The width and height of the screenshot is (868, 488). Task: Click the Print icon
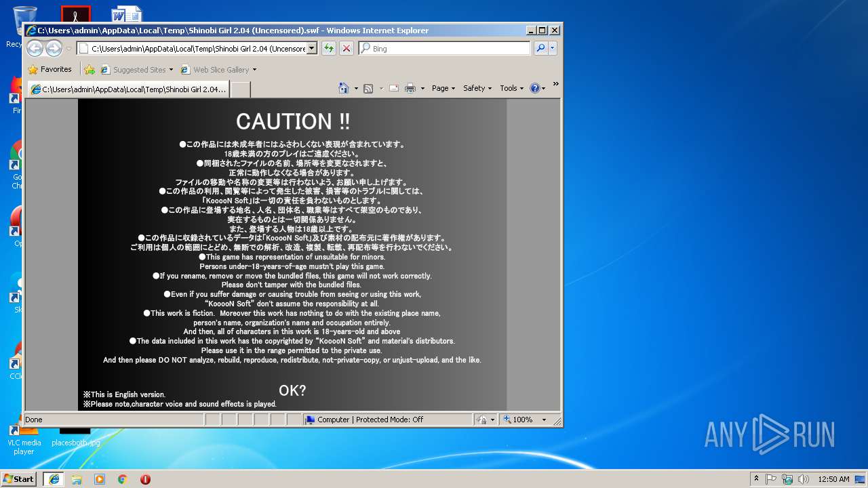410,88
